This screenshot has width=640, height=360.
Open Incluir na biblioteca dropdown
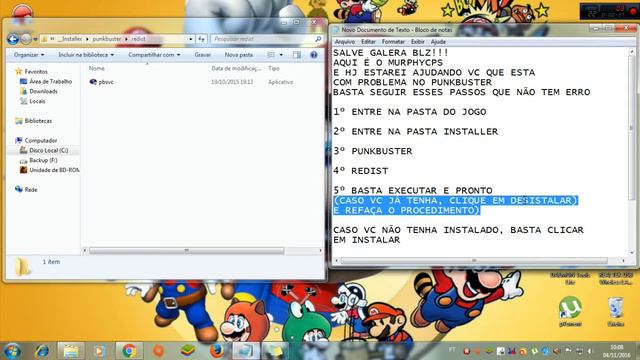pos(86,55)
